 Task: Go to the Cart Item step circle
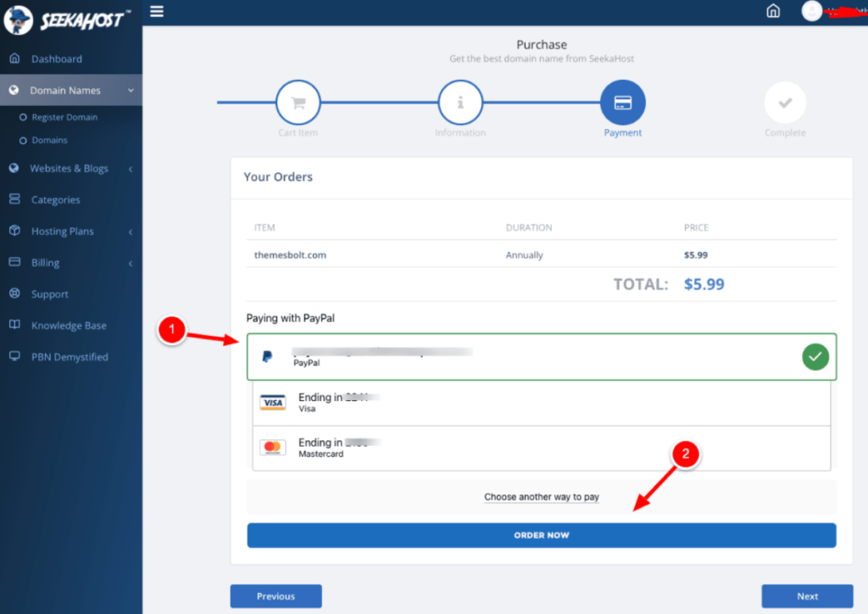298,103
